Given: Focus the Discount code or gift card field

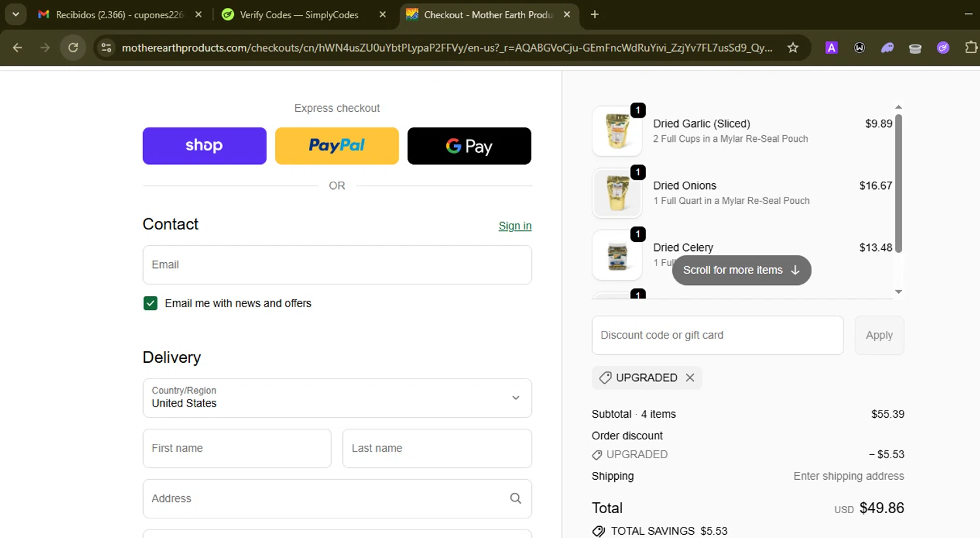Looking at the screenshot, I should [x=717, y=335].
